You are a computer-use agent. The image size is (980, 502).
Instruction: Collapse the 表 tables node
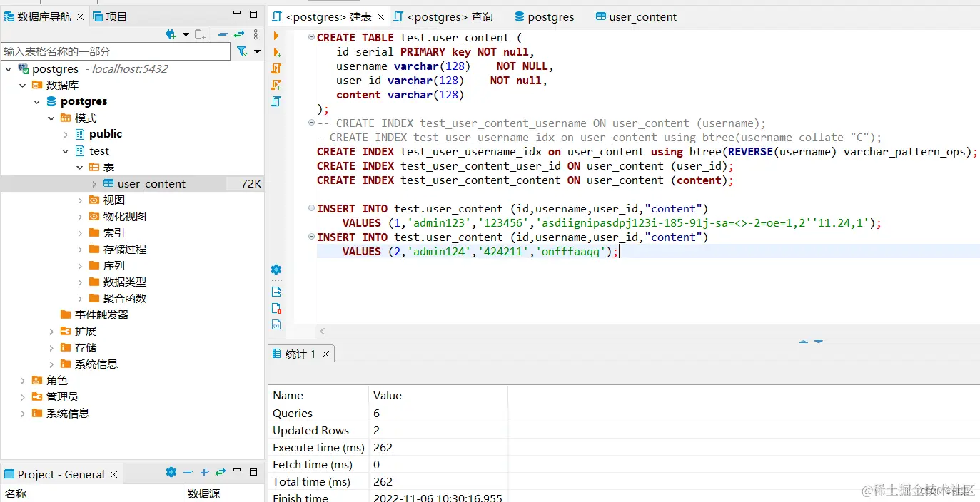(80, 168)
